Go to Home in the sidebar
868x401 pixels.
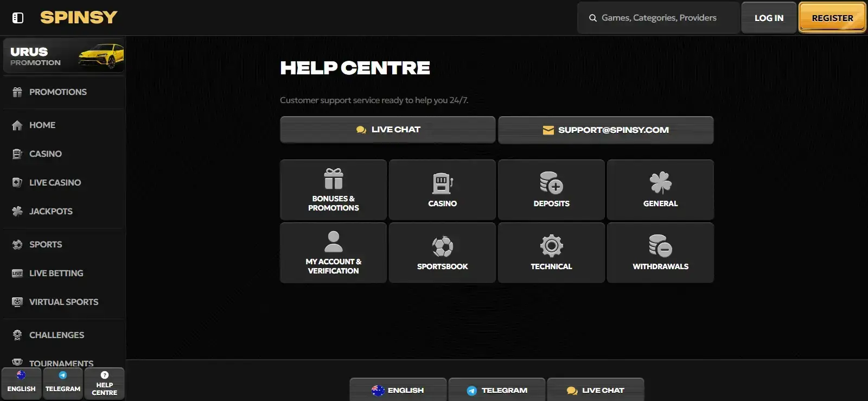pyautogui.click(x=64, y=125)
